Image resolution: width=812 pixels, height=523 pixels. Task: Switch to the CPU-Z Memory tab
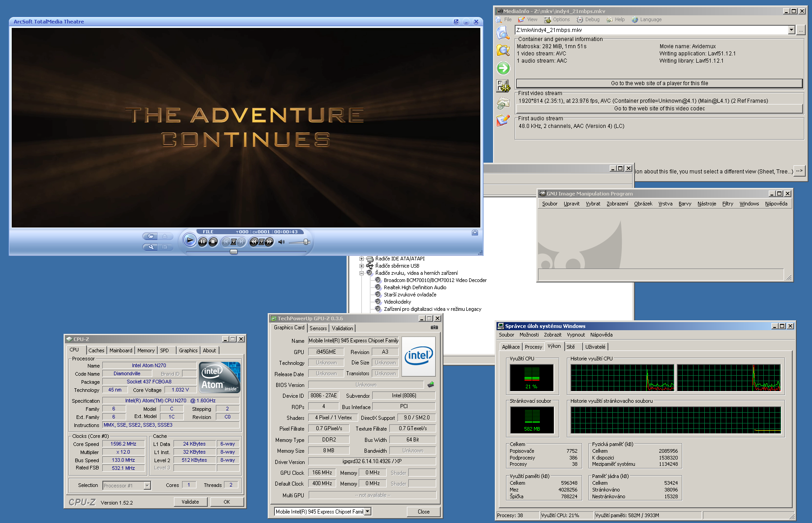[146, 350]
